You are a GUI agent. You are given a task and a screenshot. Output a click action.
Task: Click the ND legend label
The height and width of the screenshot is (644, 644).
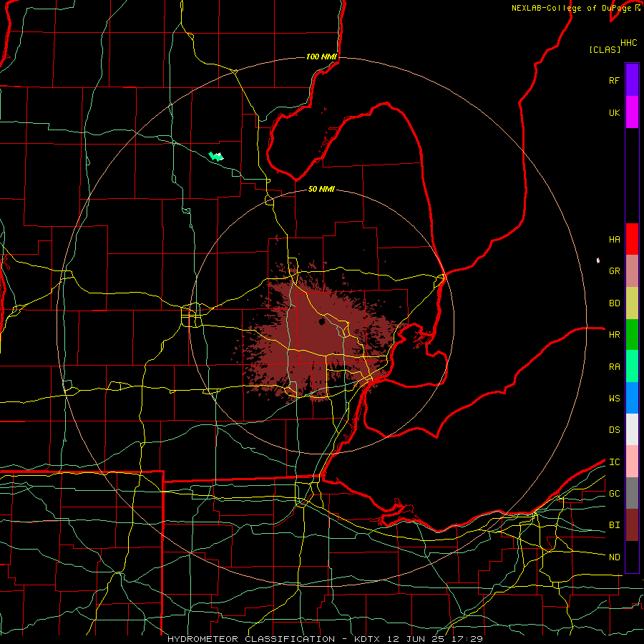pyautogui.click(x=614, y=557)
